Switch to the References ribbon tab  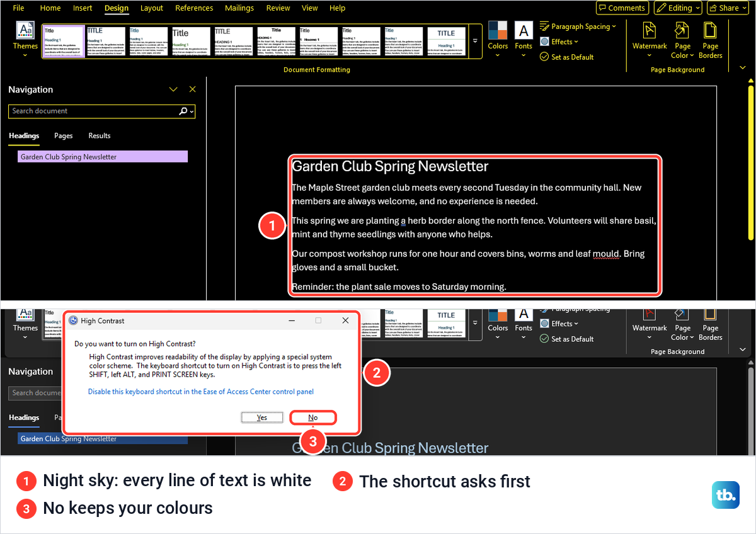tap(194, 8)
